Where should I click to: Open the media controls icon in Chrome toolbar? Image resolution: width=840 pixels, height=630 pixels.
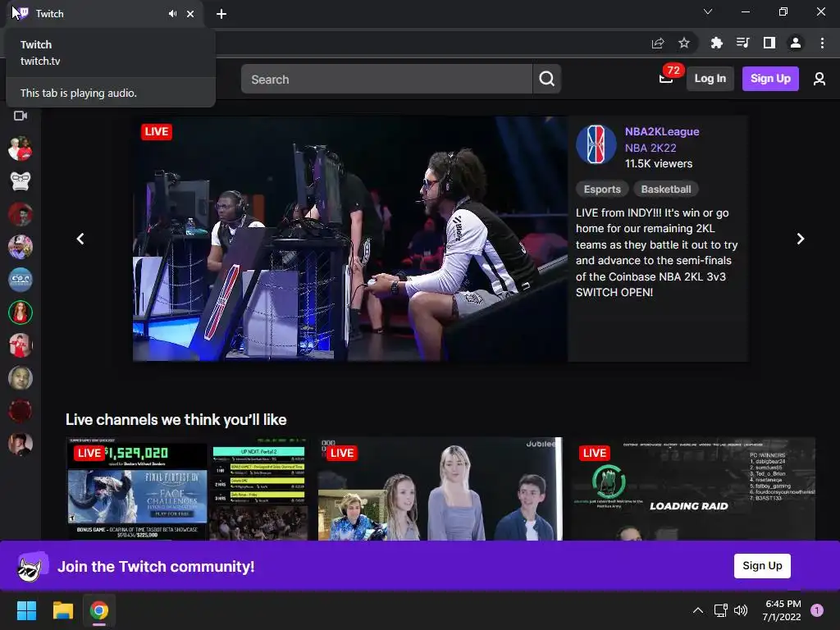pyautogui.click(x=742, y=43)
